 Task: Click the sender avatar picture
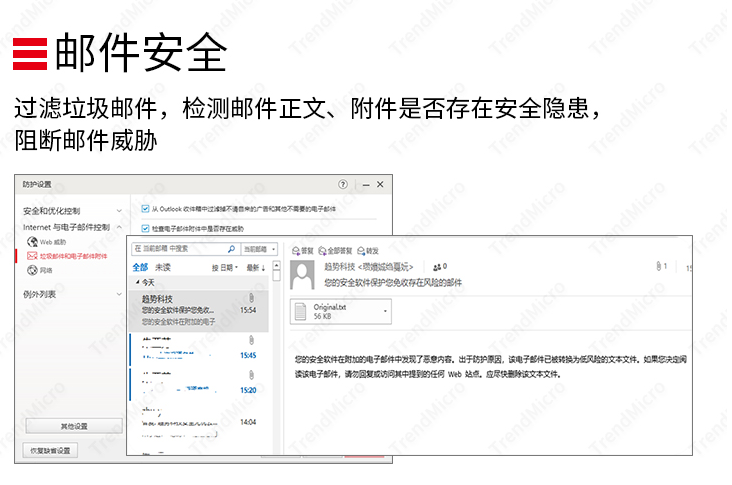(304, 276)
